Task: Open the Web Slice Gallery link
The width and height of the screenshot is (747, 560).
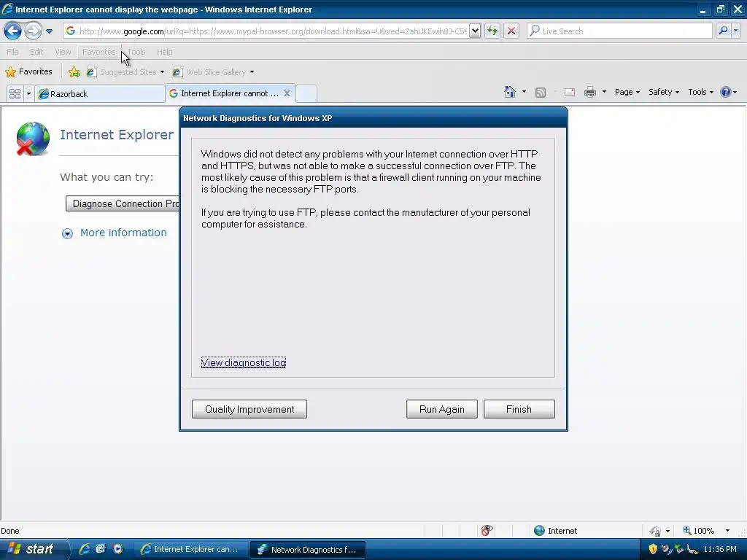Action: coord(209,72)
